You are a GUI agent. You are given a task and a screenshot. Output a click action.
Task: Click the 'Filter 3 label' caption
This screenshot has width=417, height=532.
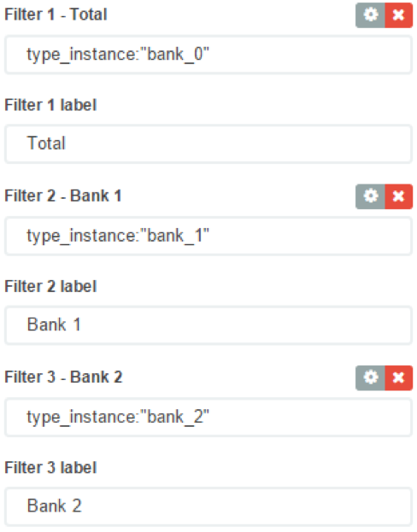click(50, 468)
